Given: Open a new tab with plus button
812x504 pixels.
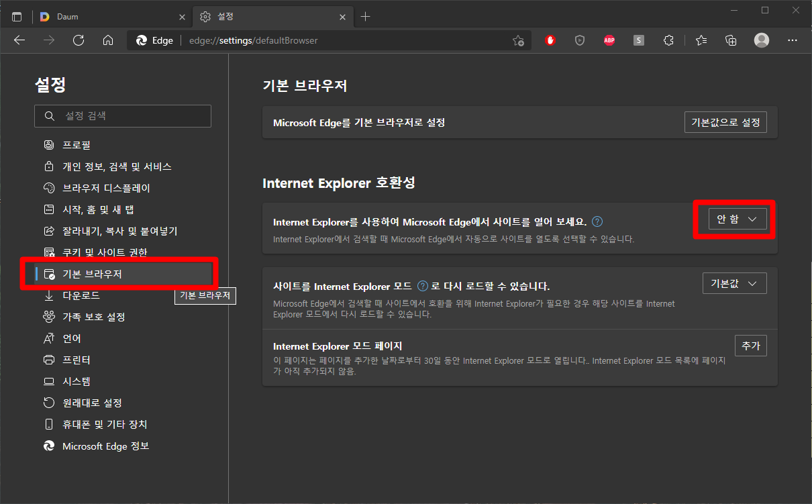Looking at the screenshot, I should pos(365,17).
